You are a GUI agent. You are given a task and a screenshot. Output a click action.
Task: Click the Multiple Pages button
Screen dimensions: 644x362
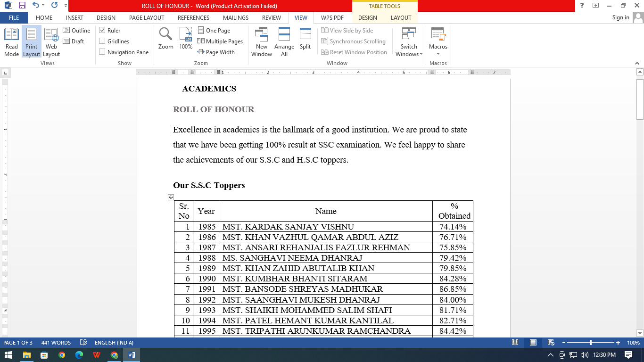[x=220, y=41]
